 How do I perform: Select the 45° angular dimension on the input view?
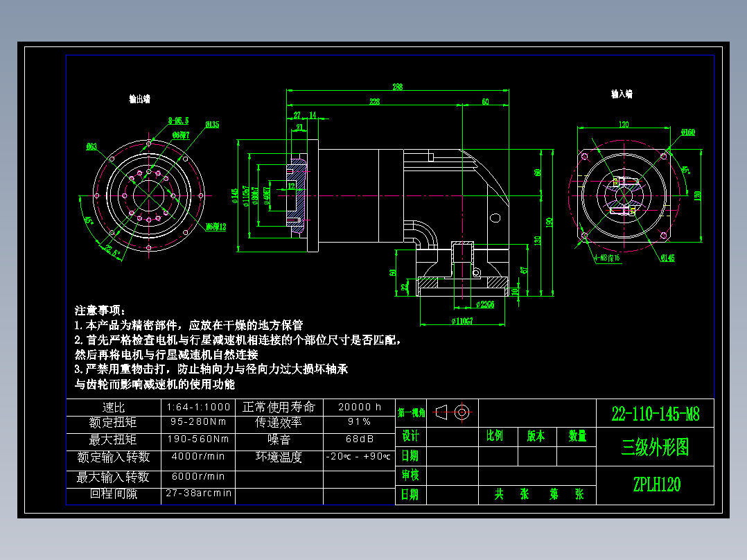[685, 169]
